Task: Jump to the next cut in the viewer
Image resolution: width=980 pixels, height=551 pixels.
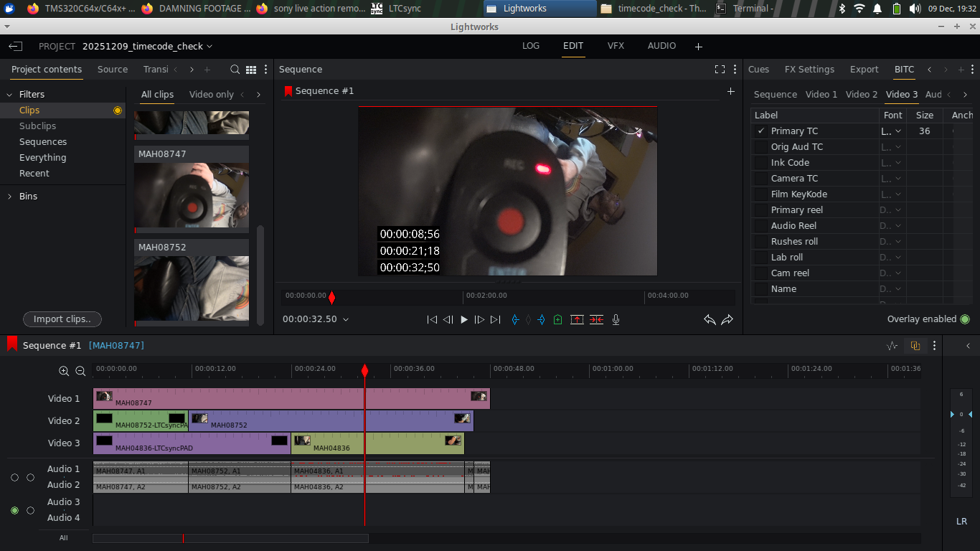Action: pos(495,319)
